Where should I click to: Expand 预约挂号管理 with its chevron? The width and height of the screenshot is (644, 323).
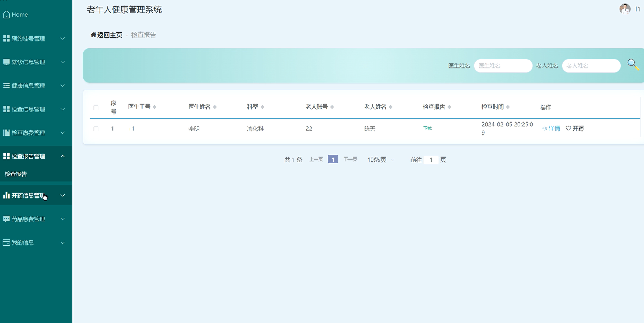tap(63, 38)
